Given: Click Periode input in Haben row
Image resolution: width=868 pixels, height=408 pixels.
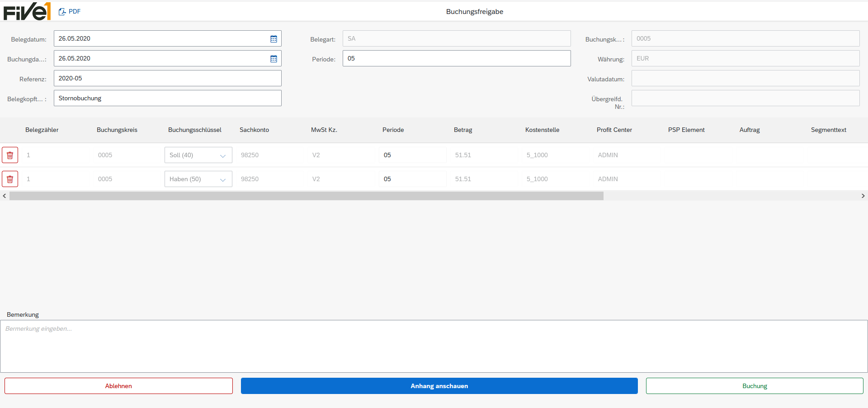Looking at the screenshot, I should click(413, 179).
